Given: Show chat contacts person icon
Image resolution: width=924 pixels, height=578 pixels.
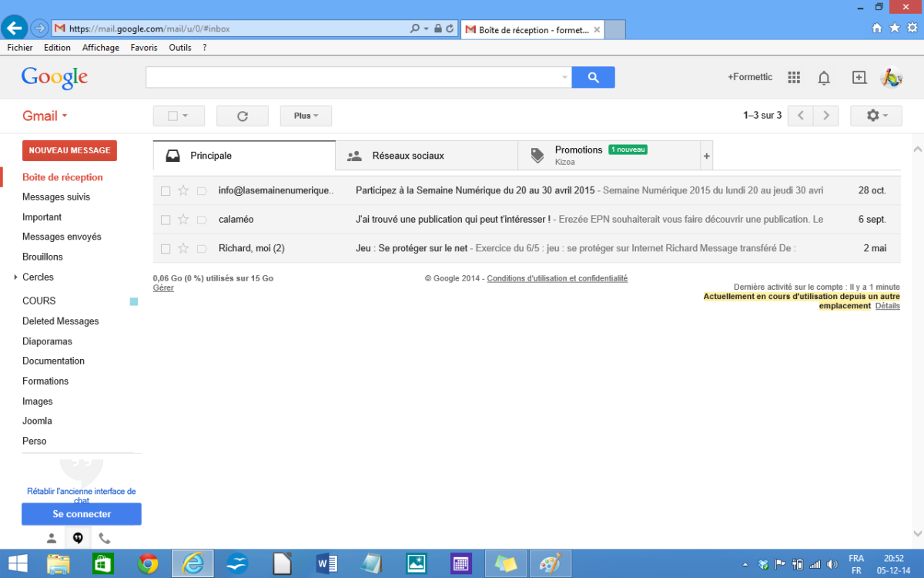Looking at the screenshot, I should click(x=52, y=538).
